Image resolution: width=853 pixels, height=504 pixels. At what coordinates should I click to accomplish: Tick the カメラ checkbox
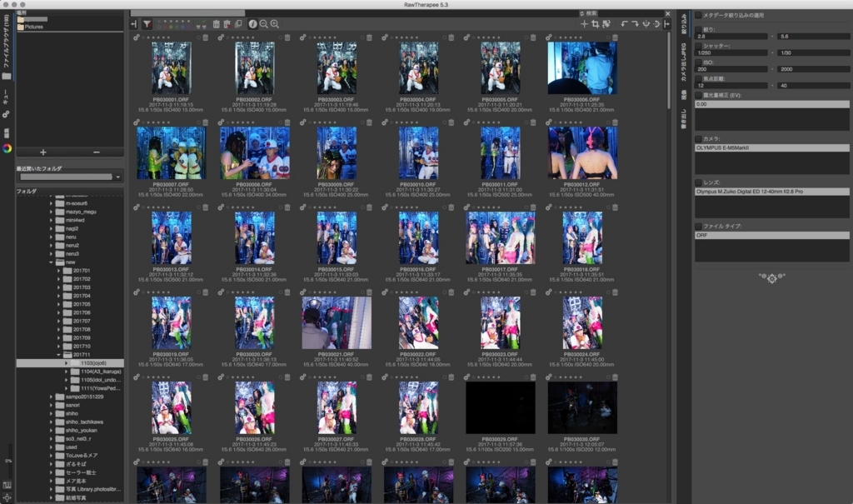[x=699, y=139]
